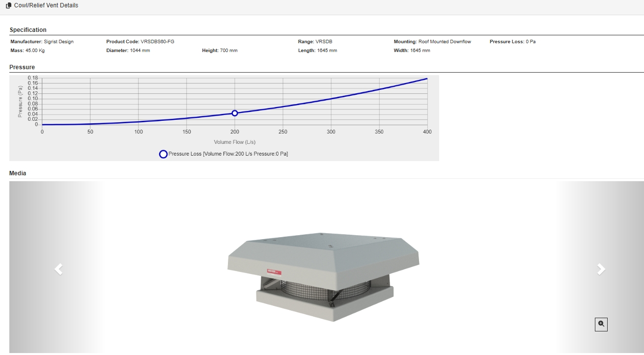Click the Media section heading
Image resolution: width=644 pixels, height=355 pixels.
point(18,173)
